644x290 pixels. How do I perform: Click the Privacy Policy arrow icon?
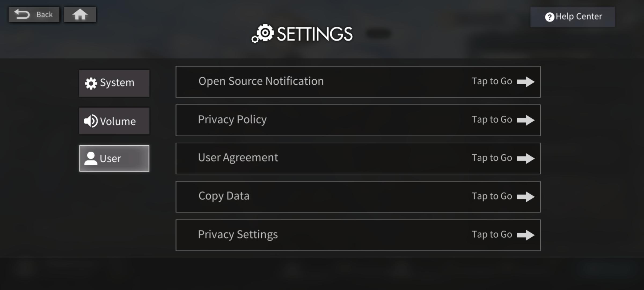[525, 120]
